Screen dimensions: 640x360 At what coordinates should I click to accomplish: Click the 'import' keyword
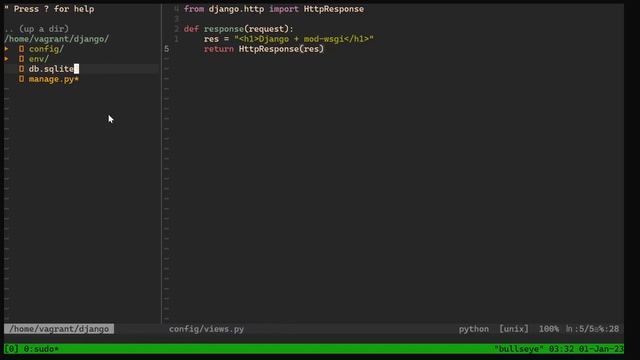point(284,9)
